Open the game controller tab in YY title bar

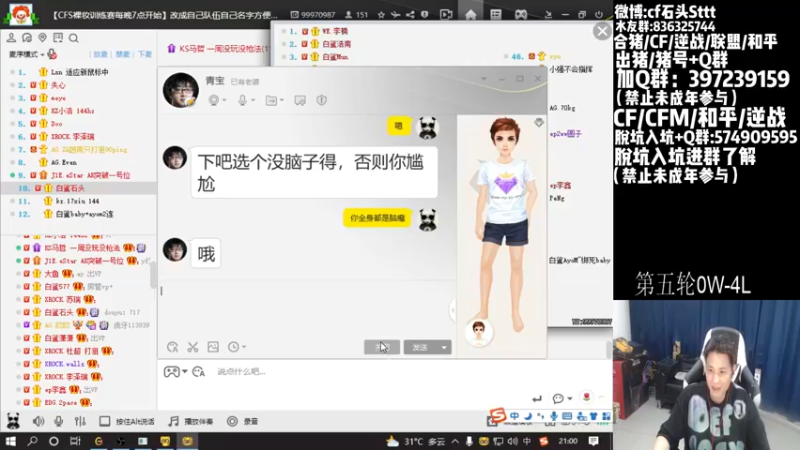point(520,14)
